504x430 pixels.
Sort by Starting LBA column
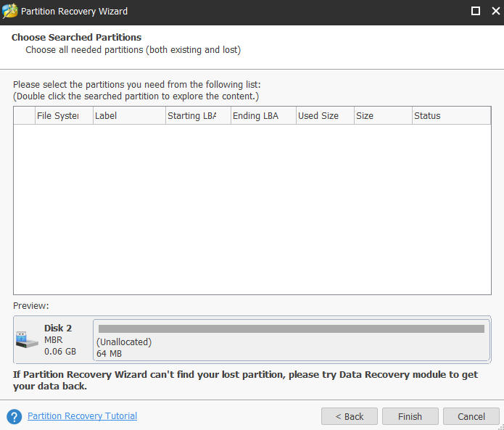click(x=198, y=115)
